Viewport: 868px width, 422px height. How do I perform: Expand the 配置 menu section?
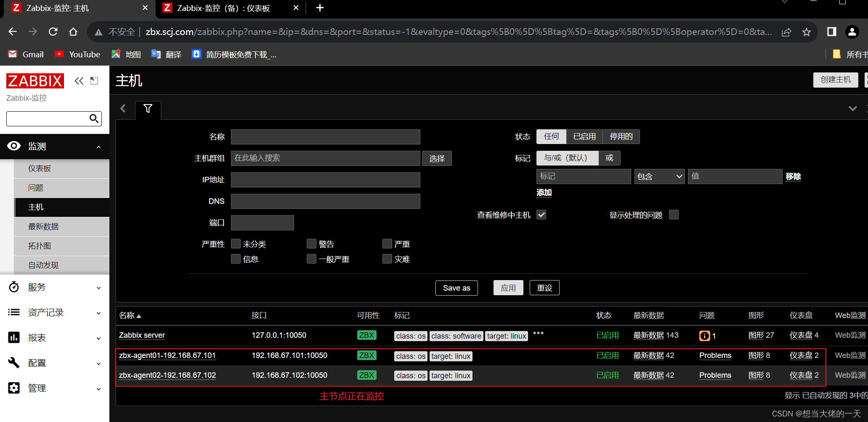click(55, 363)
